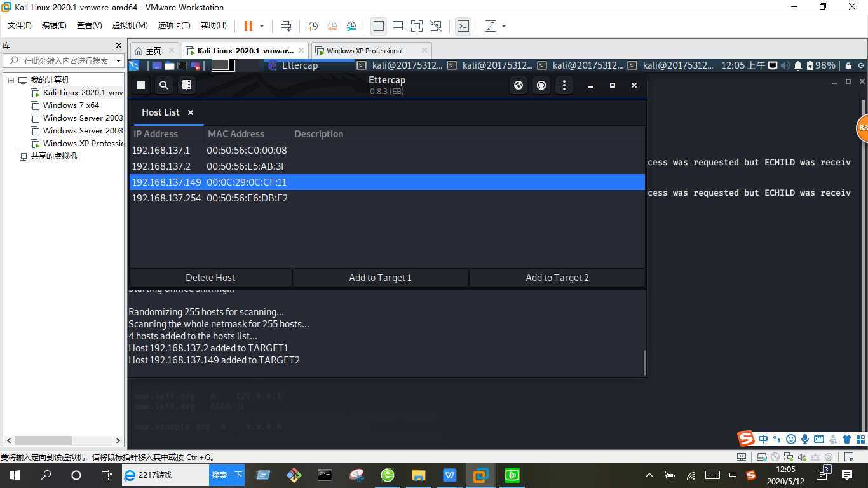
Task: Open the VMware Workstation taskbar icon
Action: (480, 475)
